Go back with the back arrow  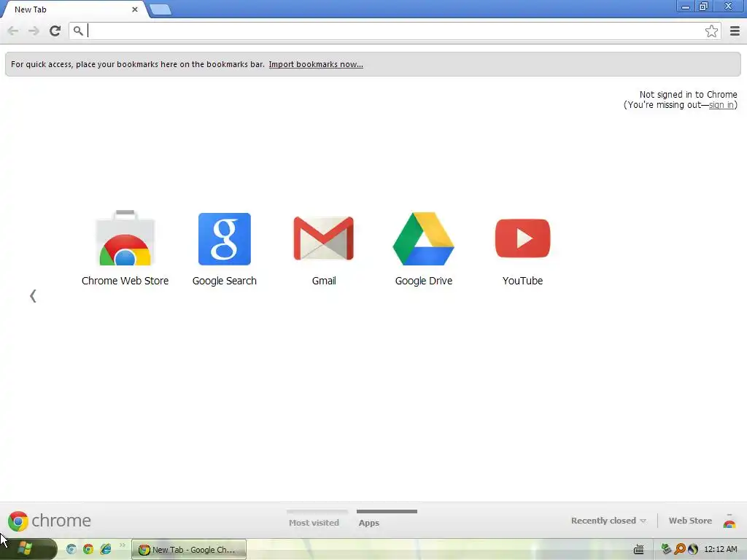tap(13, 31)
